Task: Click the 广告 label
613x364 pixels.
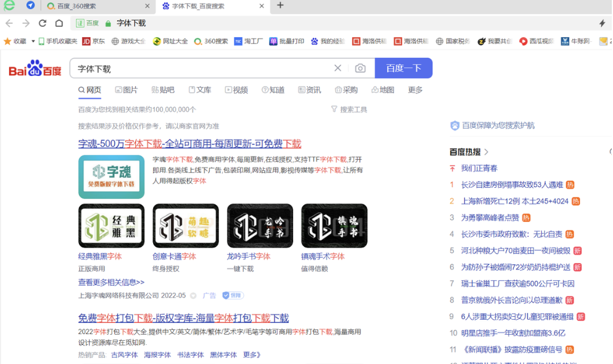Action: (209, 296)
